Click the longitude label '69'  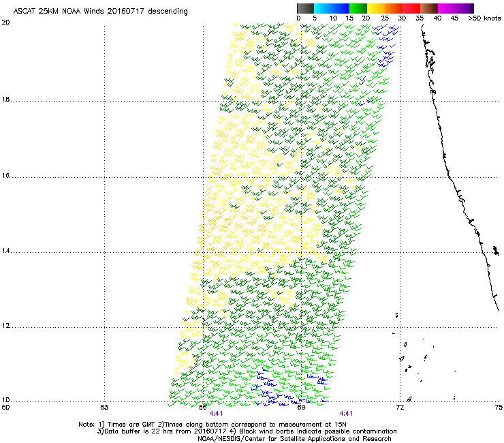point(301,408)
